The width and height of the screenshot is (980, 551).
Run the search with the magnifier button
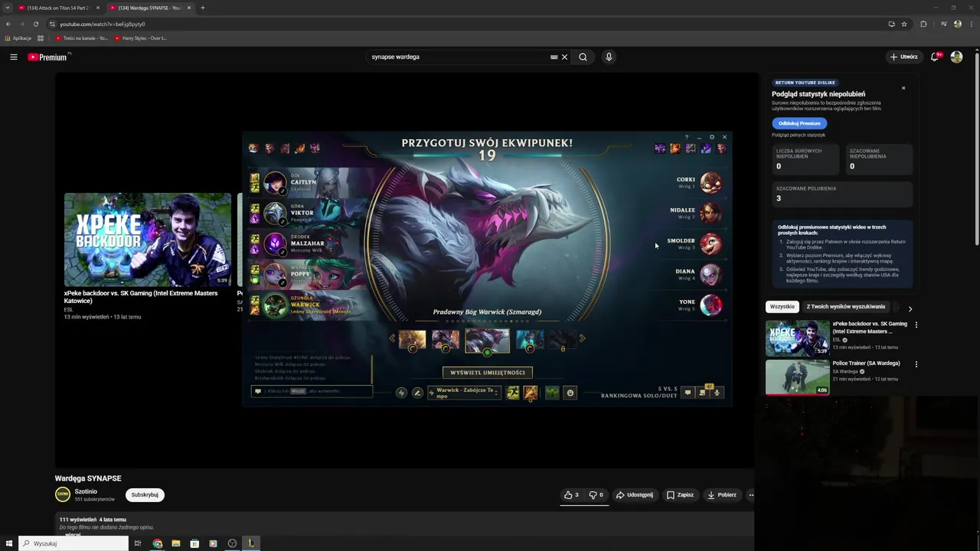click(583, 57)
